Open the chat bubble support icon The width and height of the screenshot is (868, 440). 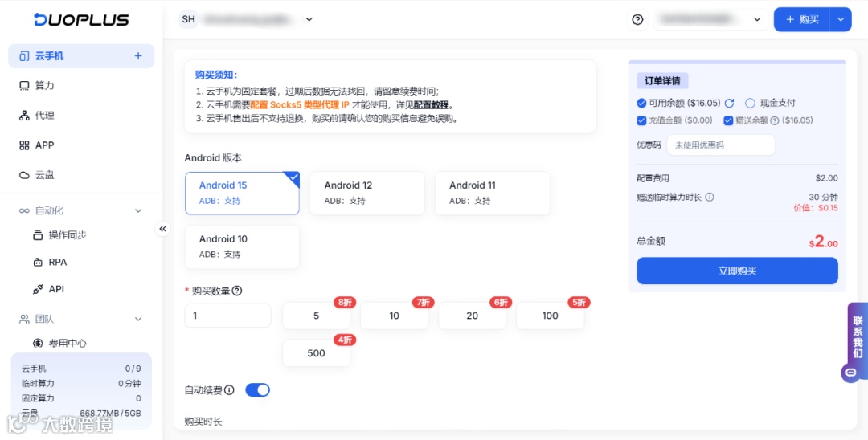(851, 373)
